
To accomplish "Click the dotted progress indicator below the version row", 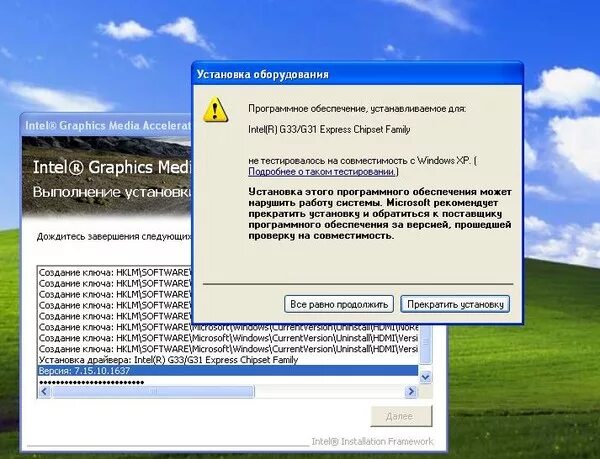I will [91, 382].
